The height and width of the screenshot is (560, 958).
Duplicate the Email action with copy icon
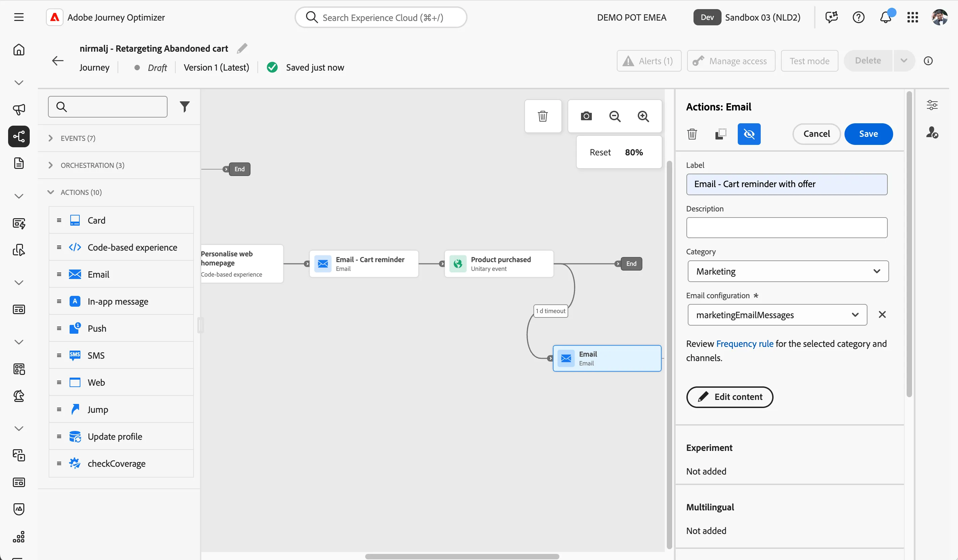pyautogui.click(x=721, y=134)
